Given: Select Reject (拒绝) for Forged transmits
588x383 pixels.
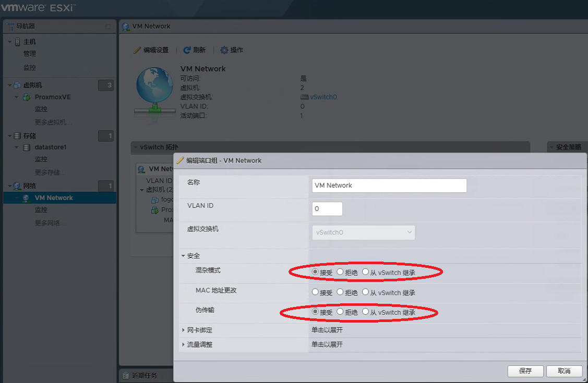Looking at the screenshot, I should coord(340,312).
